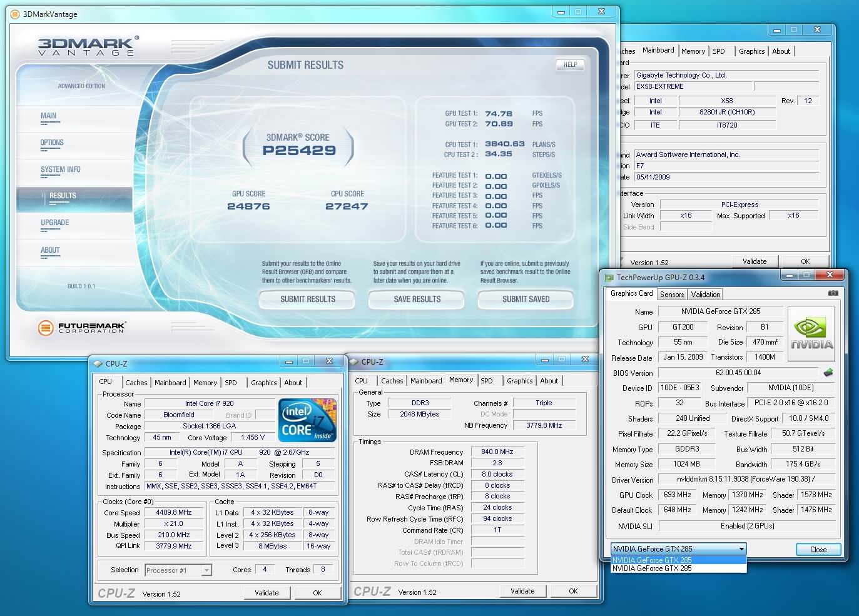Click the BIOS Version field 62.00.45.00.04

pyautogui.click(x=738, y=373)
